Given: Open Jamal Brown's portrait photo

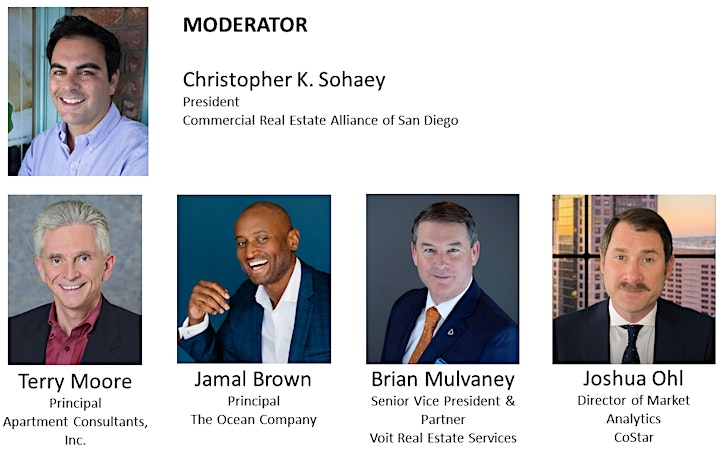Looking at the screenshot, I should coord(254,279).
